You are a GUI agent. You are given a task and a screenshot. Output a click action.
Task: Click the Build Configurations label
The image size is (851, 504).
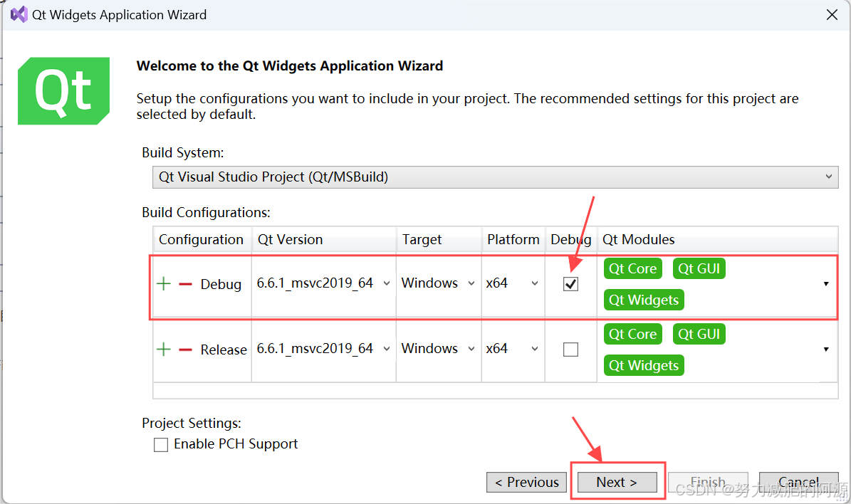point(207,213)
